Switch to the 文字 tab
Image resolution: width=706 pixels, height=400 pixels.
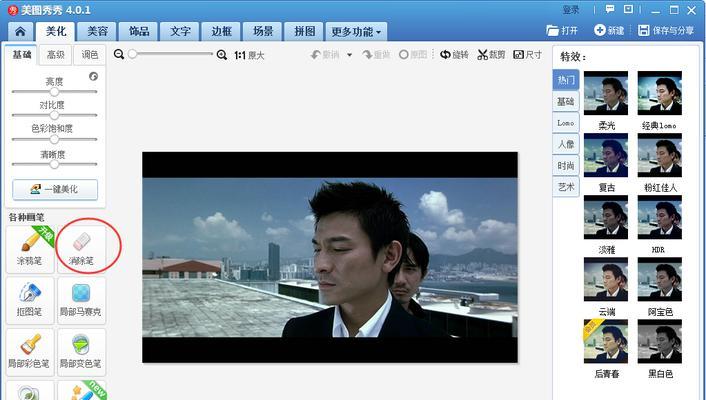180,32
